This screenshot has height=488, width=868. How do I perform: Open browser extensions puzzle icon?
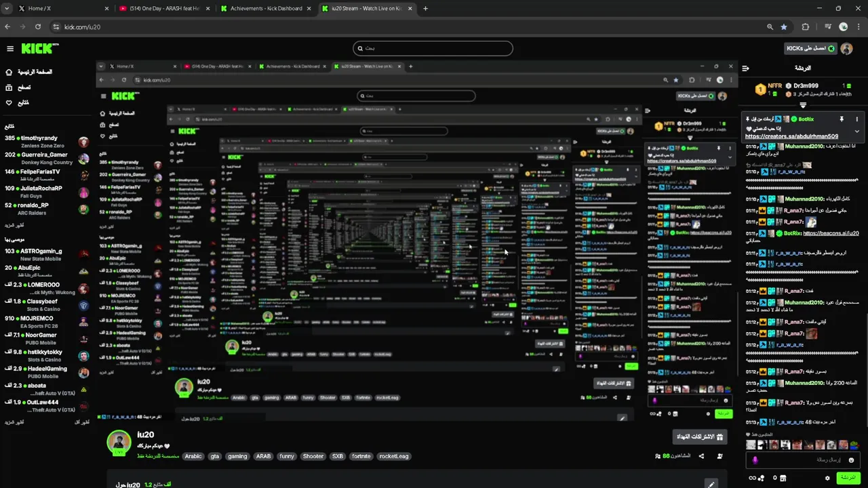[x=806, y=26]
